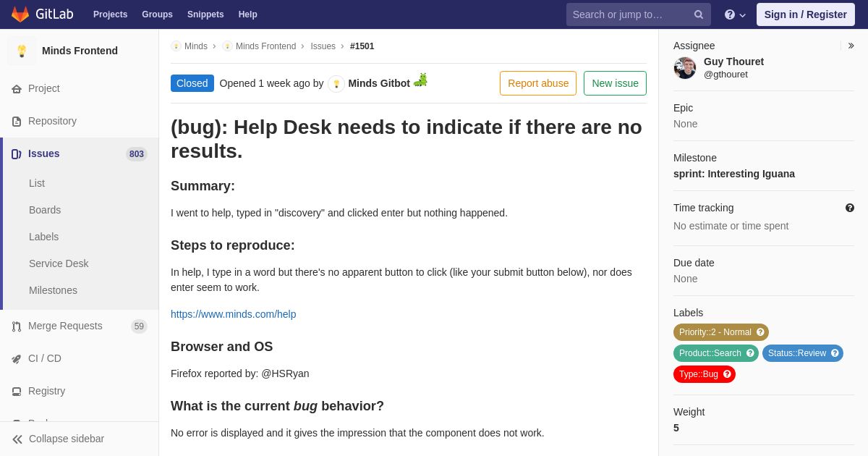
Task: Click the Minds Frontend breadcrumb icon
Action: click(x=227, y=46)
